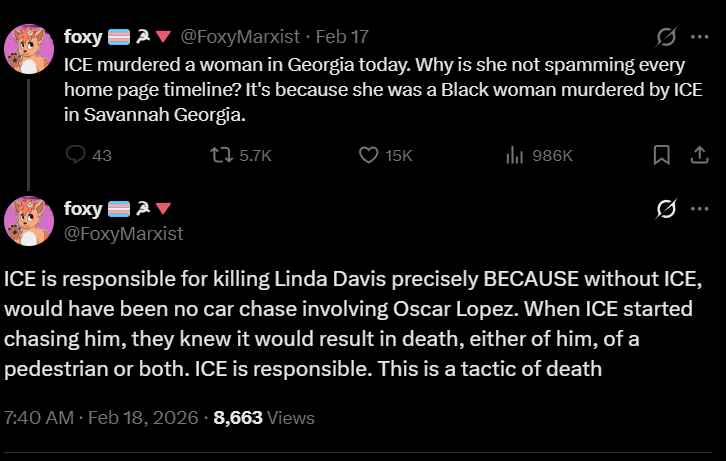Click the Grok icon on second tweet
Viewport: 726px width, 461px height.
666,209
